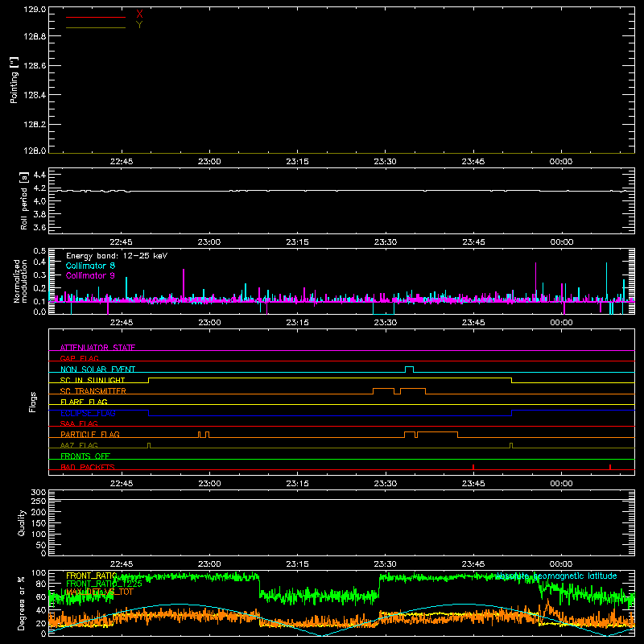Click the 128.2 tick label on Pointing axis
The width and height of the screenshot is (644, 644).
(x=35, y=125)
